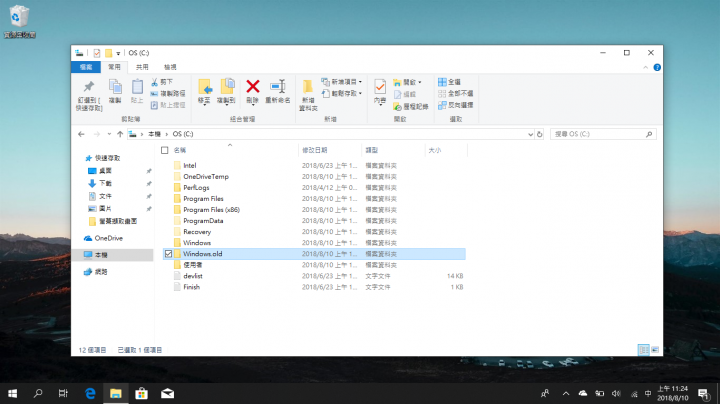Select the OneDriveTemp folder
This screenshot has width=720, height=404.
(x=206, y=177)
